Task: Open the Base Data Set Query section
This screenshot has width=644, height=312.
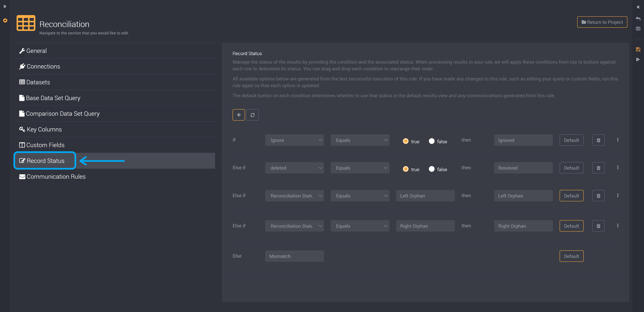Action: coord(115,98)
